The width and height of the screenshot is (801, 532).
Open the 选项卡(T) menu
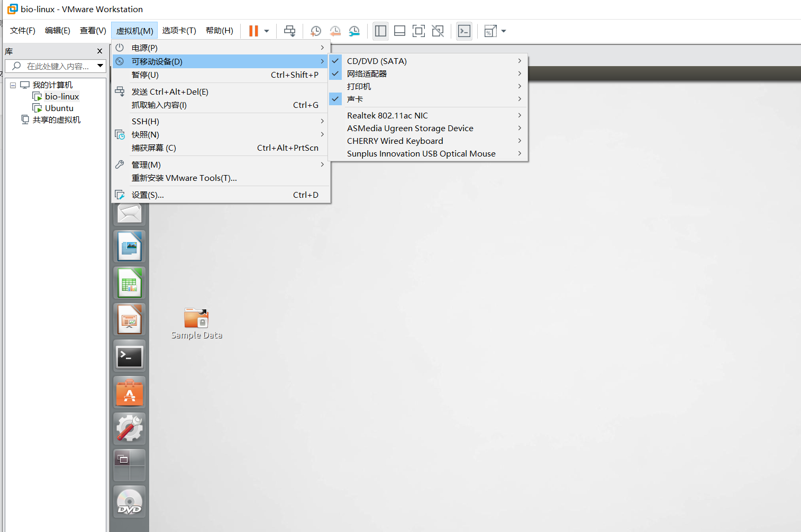[x=179, y=30]
